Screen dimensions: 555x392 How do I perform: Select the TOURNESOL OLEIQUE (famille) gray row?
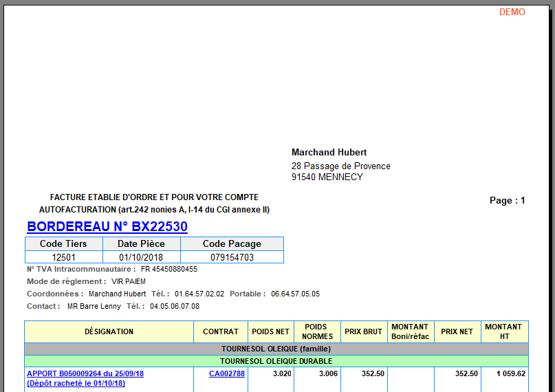pyautogui.click(x=276, y=349)
